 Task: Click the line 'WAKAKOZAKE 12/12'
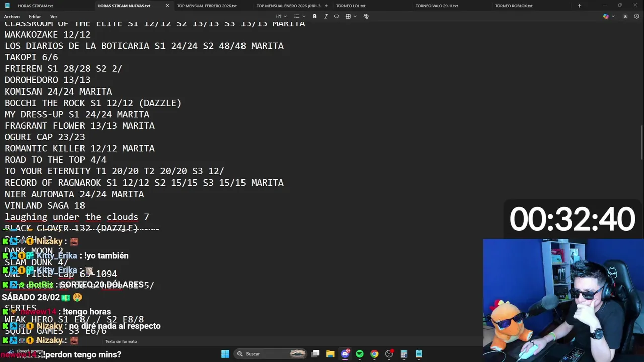coord(47,35)
